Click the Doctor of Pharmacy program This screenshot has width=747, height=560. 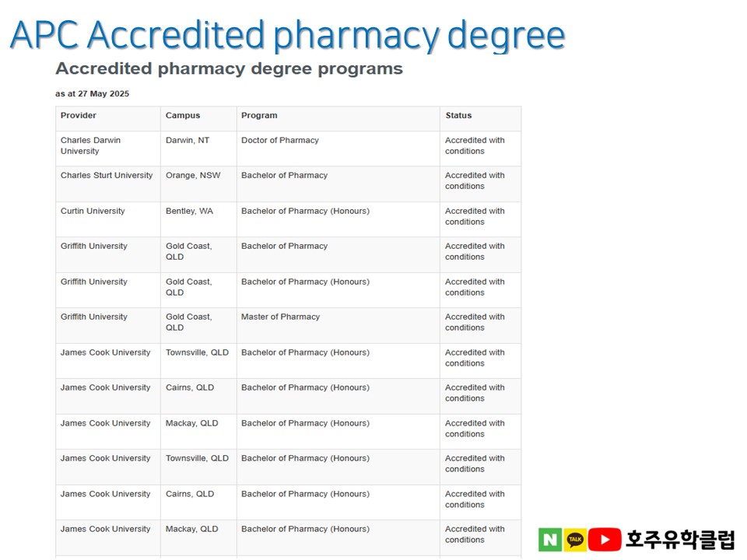(280, 141)
